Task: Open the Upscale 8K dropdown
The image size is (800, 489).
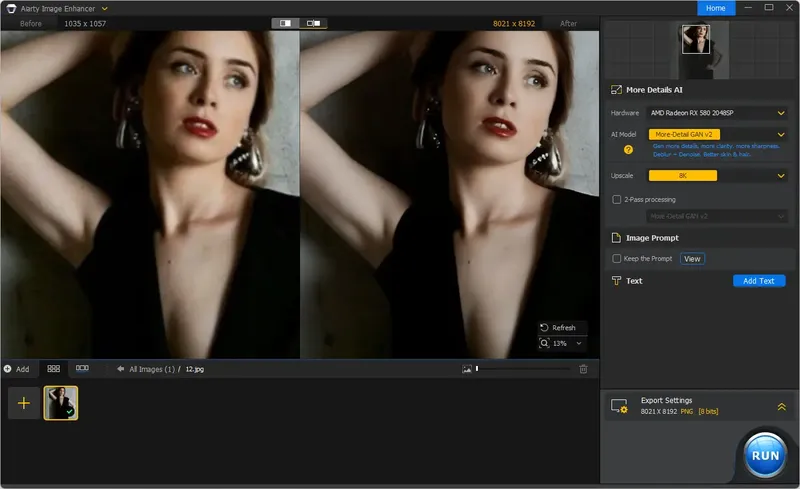Action: (x=782, y=176)
